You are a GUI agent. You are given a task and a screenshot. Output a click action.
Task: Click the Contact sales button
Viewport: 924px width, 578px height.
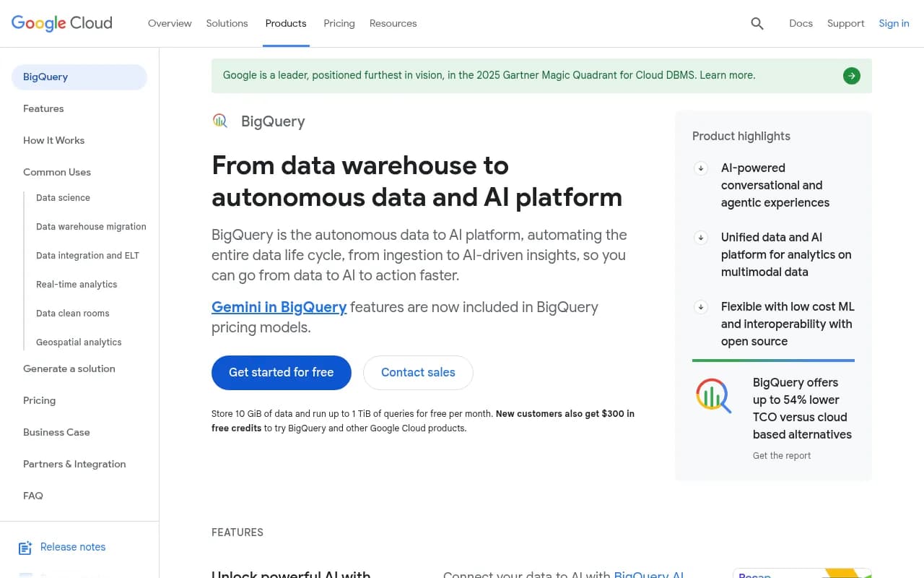(x=418, y=372)
